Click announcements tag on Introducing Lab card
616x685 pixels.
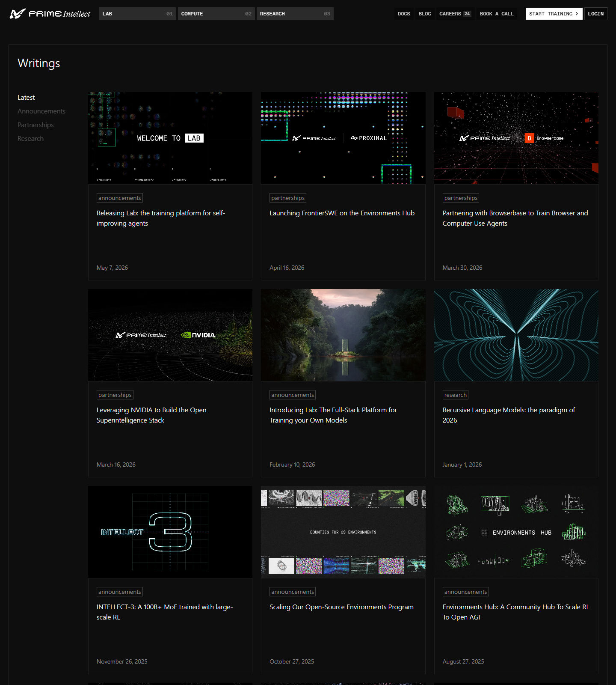pyautogui.click(x=293, y=395)
